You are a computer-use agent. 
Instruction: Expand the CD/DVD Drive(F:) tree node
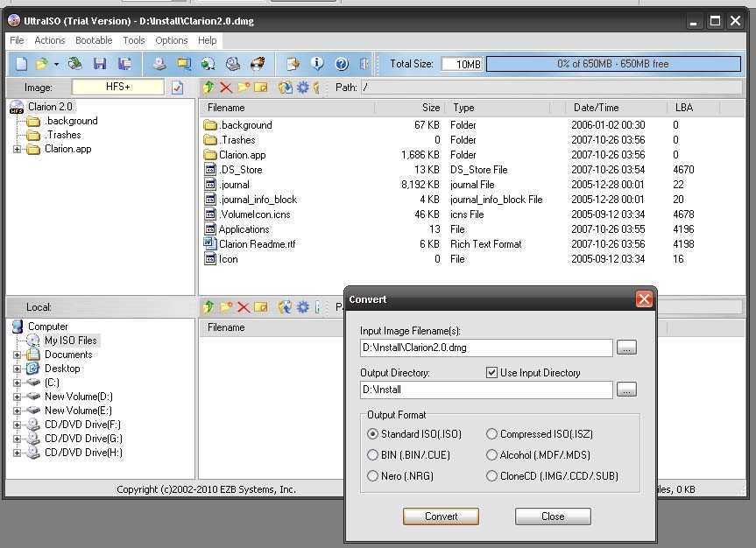click(x=17, y=425)
